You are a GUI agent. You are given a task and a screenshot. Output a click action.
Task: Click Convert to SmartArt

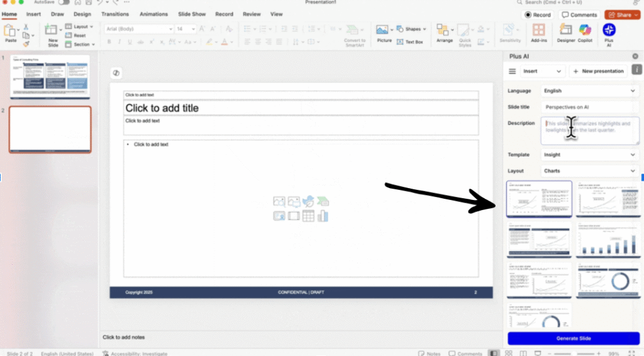tap(354, 36)
